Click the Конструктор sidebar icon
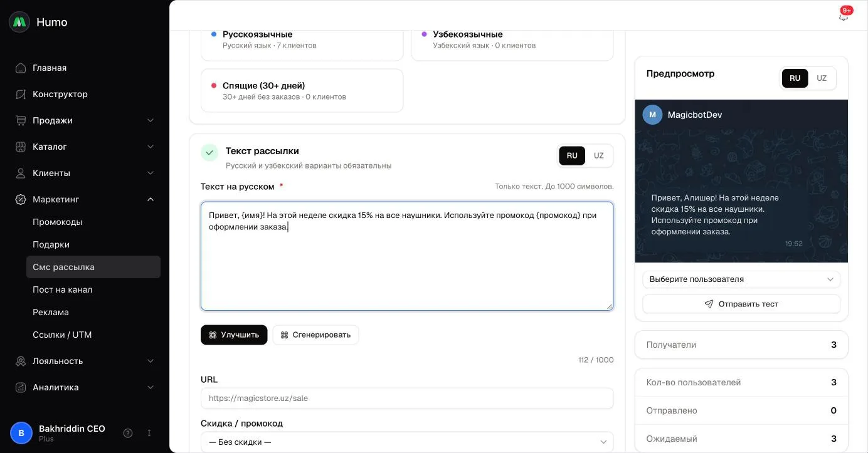The width and height of the screenshot is (868, 453). pos(21,94)
